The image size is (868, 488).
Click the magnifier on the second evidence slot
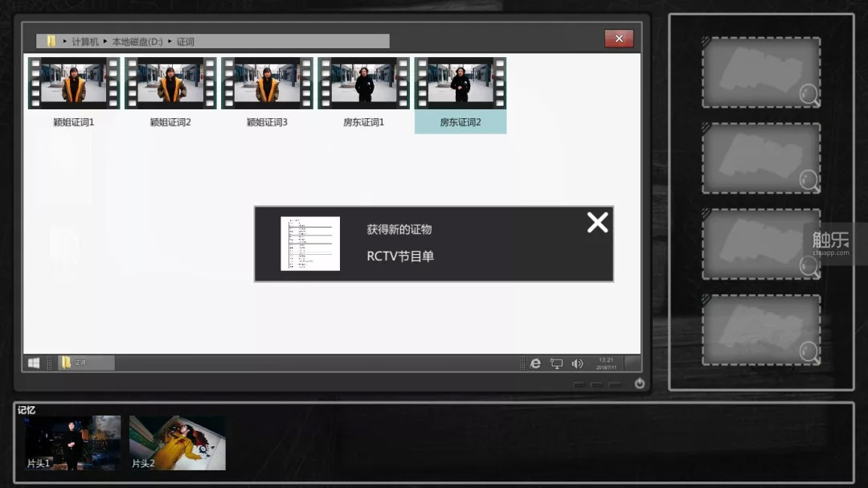point(809,181)
